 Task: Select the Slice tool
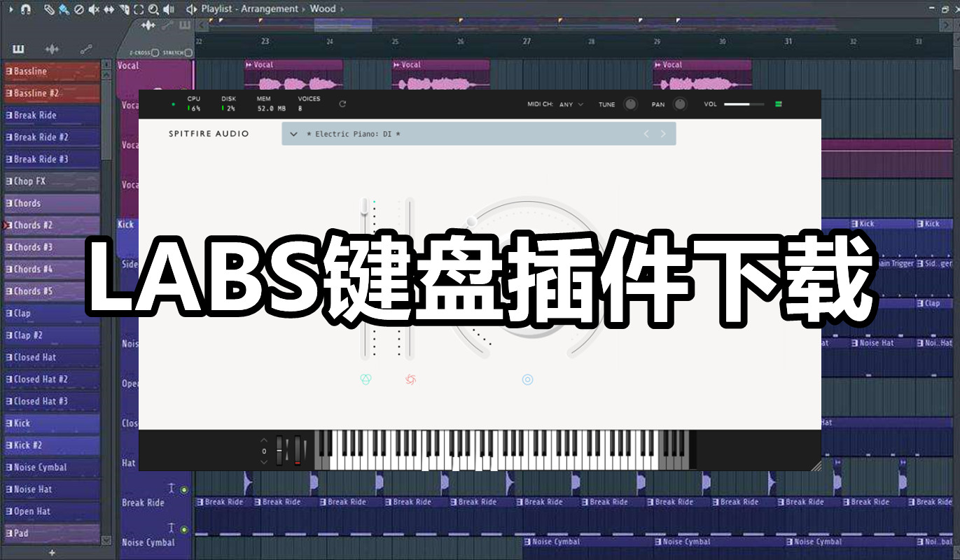[124, 9]
